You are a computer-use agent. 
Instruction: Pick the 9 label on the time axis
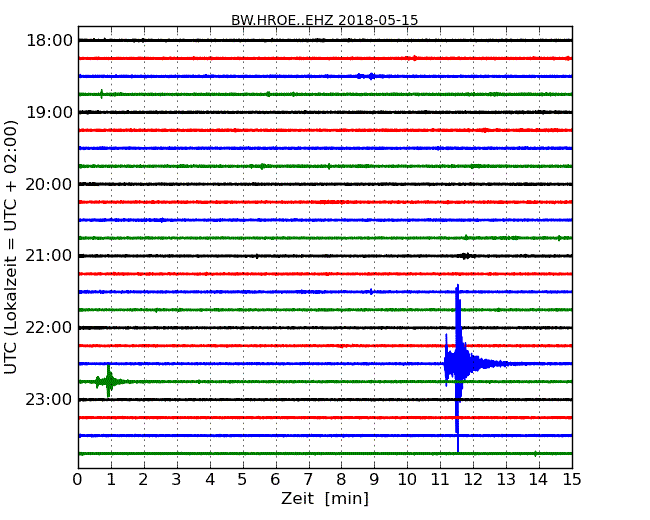(374, 480)
